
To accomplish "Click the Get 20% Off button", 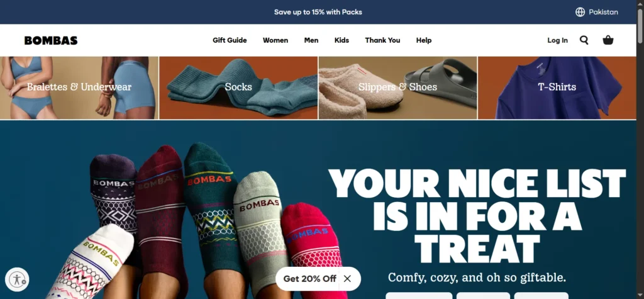I will tap(309, 278).
